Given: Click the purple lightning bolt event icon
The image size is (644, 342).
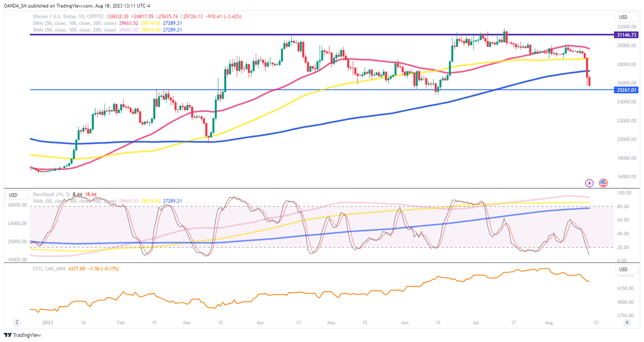Looking at the screenshot, I should point(589,183).
